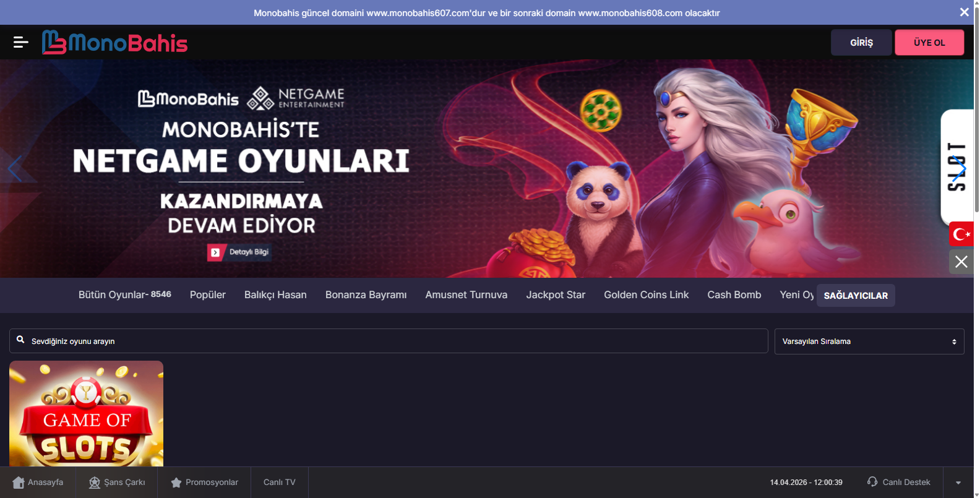Dismiss the domain announcement bar
This screenshot has height=498, width=980.
pos(964,12)
